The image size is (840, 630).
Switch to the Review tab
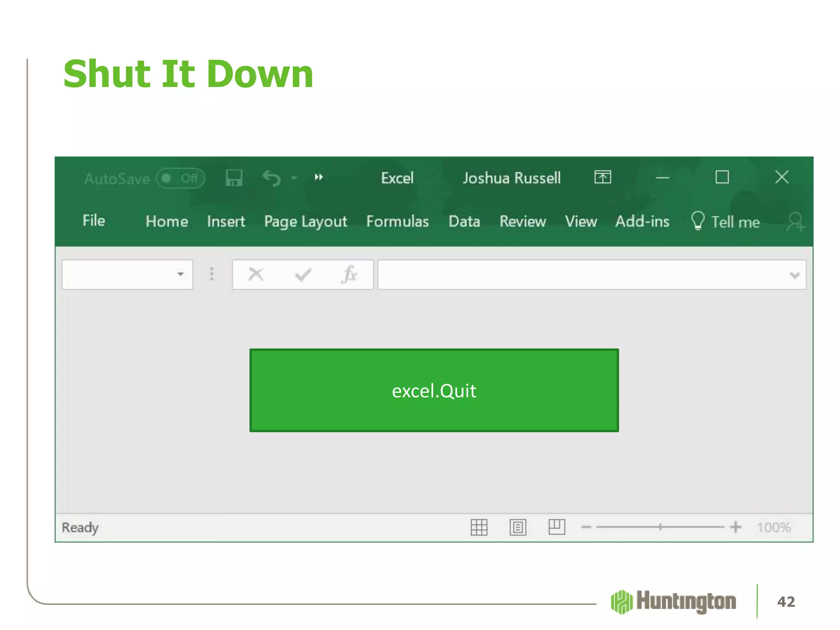[523, 221]
